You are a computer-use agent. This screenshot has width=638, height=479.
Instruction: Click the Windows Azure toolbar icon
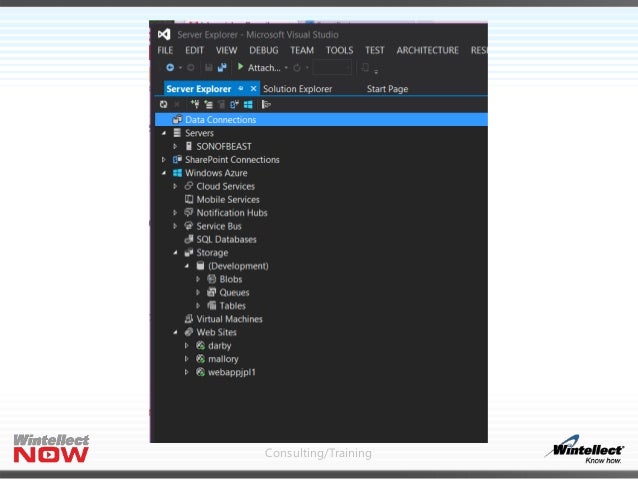[x=248, y=105]
